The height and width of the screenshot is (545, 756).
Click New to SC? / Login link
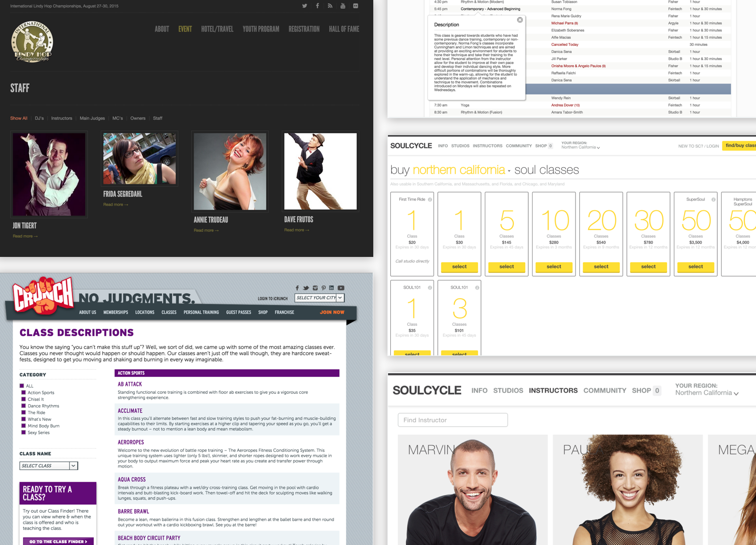[698, 146]
